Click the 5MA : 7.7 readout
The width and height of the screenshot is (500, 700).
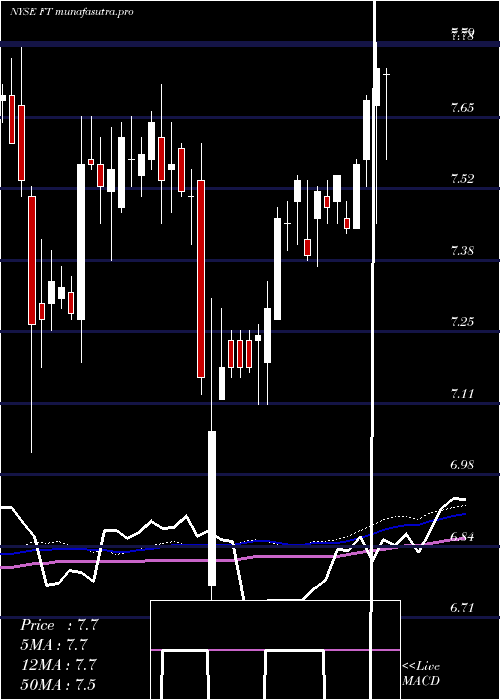pos(54,645)
